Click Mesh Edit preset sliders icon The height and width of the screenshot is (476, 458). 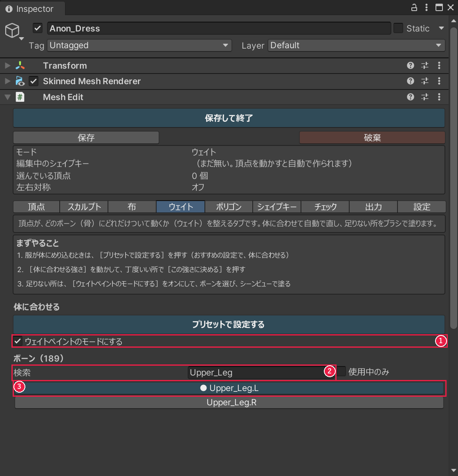[425, 97]
